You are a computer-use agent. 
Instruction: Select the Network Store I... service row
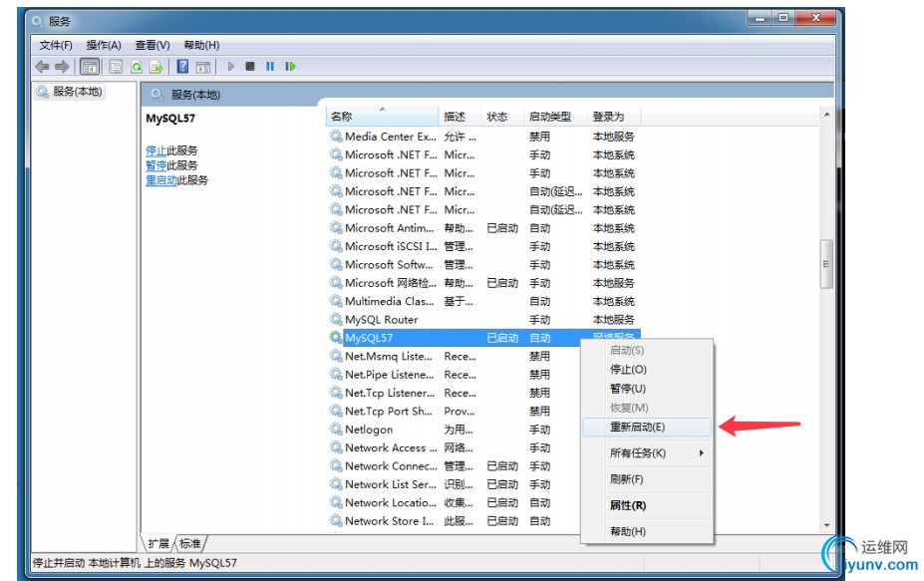click(x=454, y=520)
